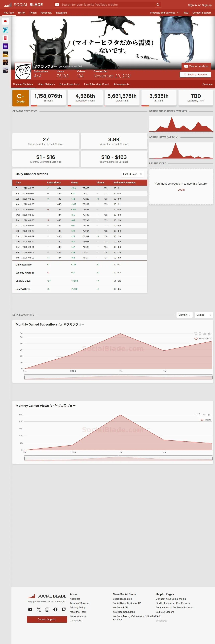Click Compare in the channel nav bar

click(207, 84)
